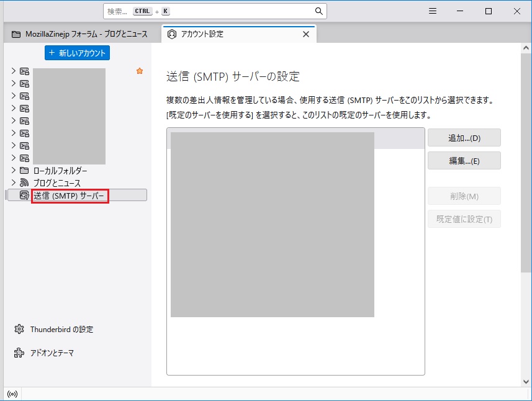This screenshot has width=532, height=401.
Task: Select 送信 (SMTP) サーバー in the sidebar
Action: [69, 196]
